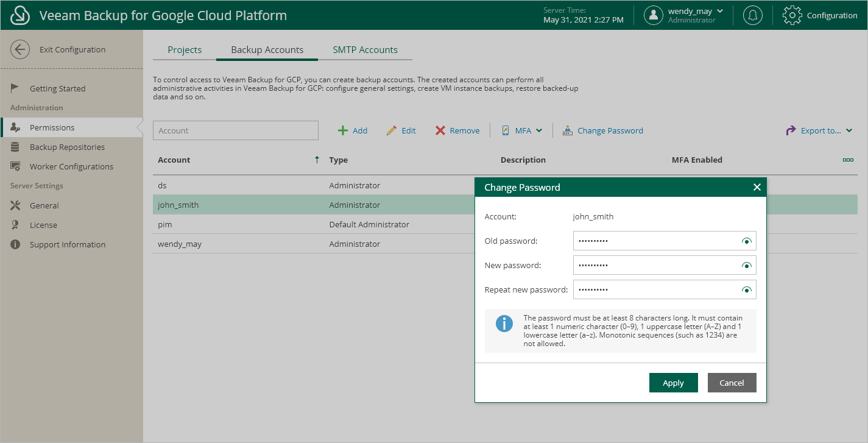
Task: Click the Permissions user-key icon
Action: [16, 127]
